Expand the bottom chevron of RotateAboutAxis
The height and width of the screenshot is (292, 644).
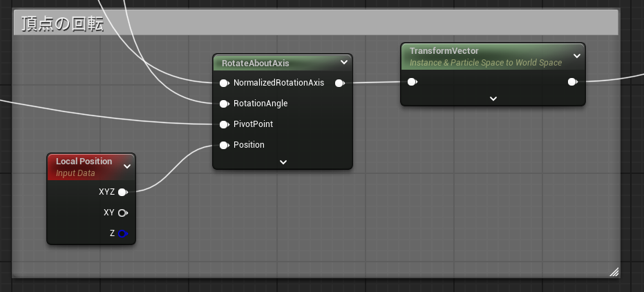pyautogui.click(x=283, y=162)
